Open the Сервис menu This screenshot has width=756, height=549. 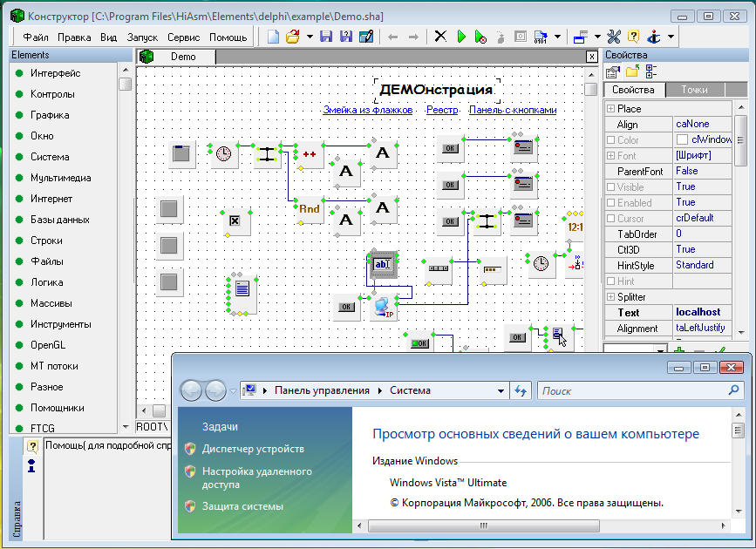click(x=183, y=37)
